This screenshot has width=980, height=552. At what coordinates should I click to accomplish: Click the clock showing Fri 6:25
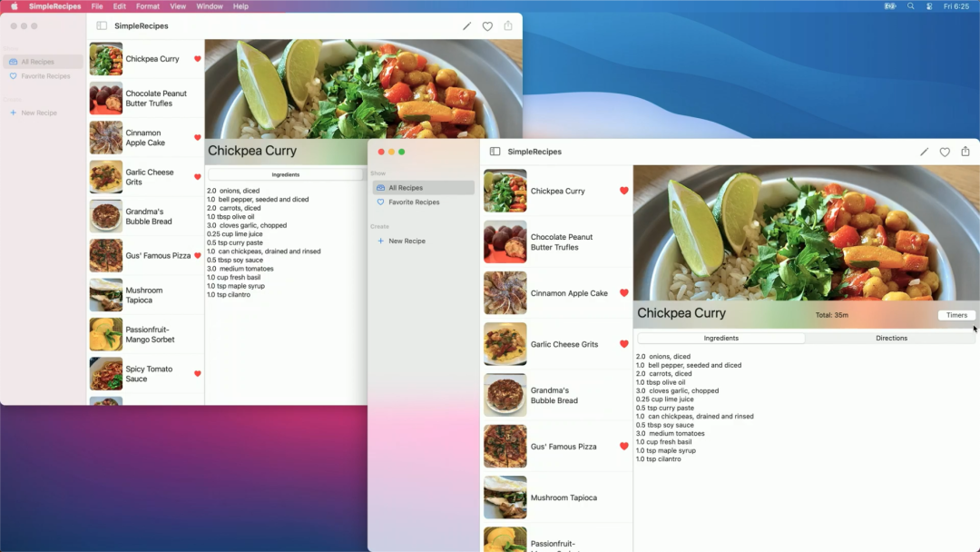pyautogui.click(x=956, y=6)
